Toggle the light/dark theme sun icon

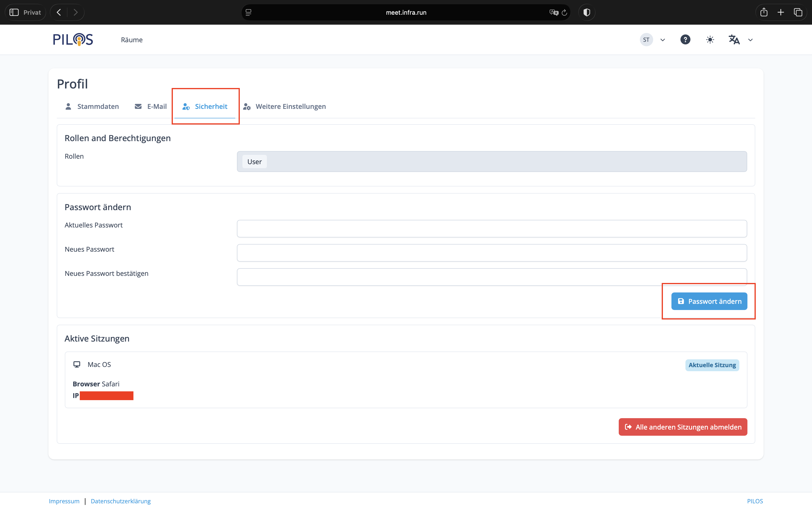(x=710, y=40)
